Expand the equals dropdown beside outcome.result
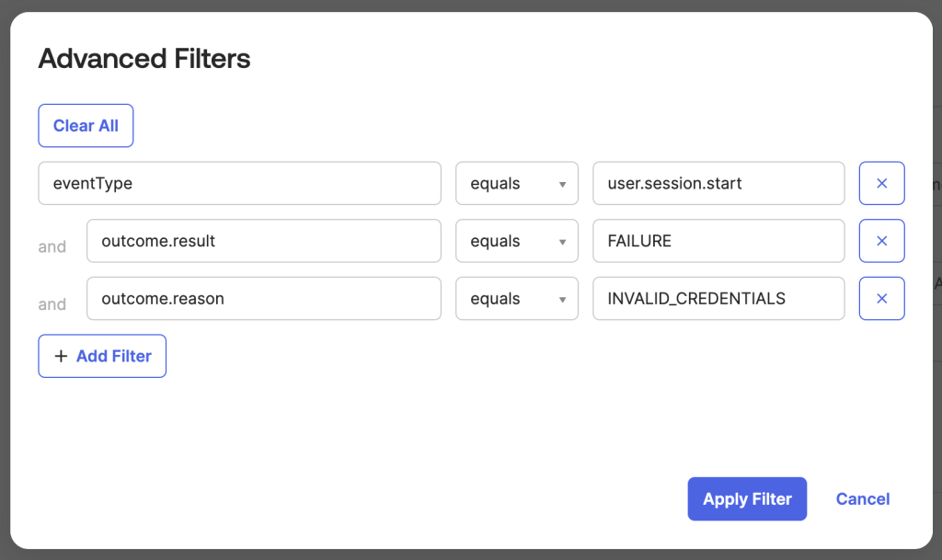942x560 pixels. click(x=517, y=241)
